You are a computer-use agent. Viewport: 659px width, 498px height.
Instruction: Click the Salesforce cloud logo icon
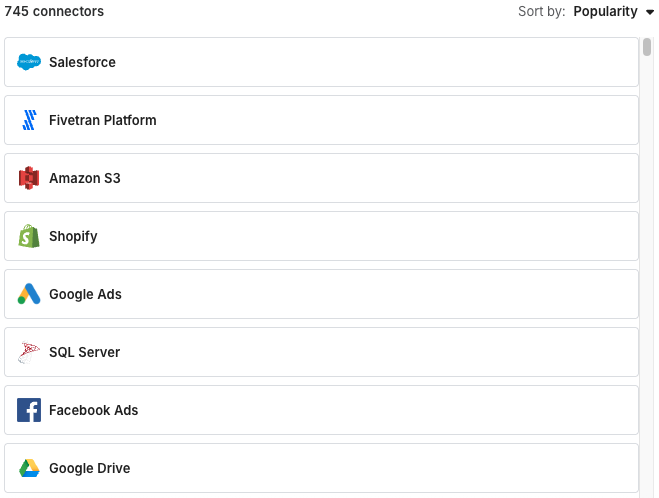(29, 62)
